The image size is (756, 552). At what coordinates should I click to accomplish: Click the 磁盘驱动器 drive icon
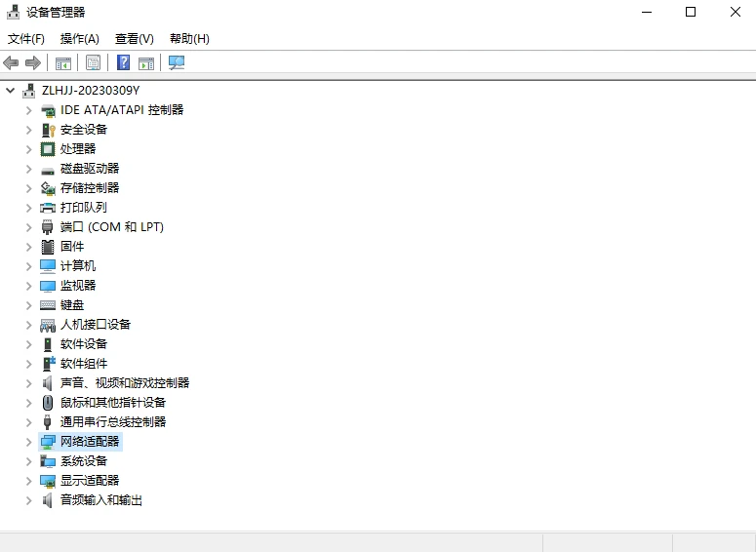tap(48, 170)
